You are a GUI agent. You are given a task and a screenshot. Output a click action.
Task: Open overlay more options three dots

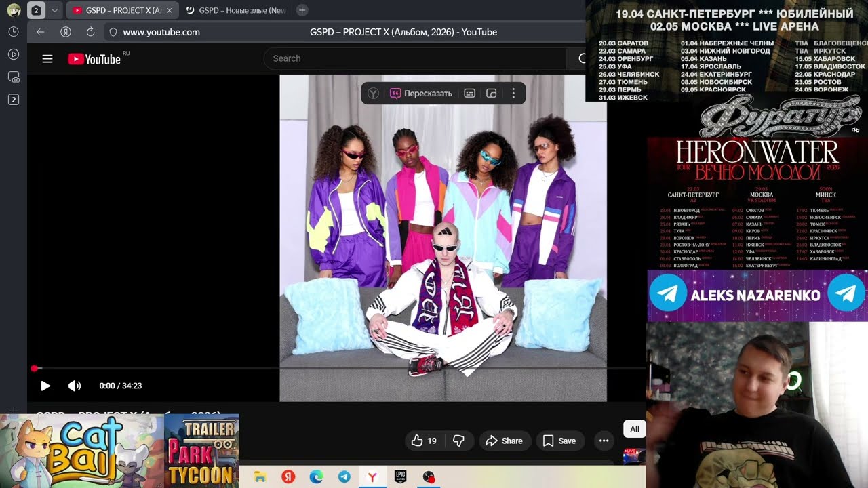pyautogui.click(x=513, y=94)
